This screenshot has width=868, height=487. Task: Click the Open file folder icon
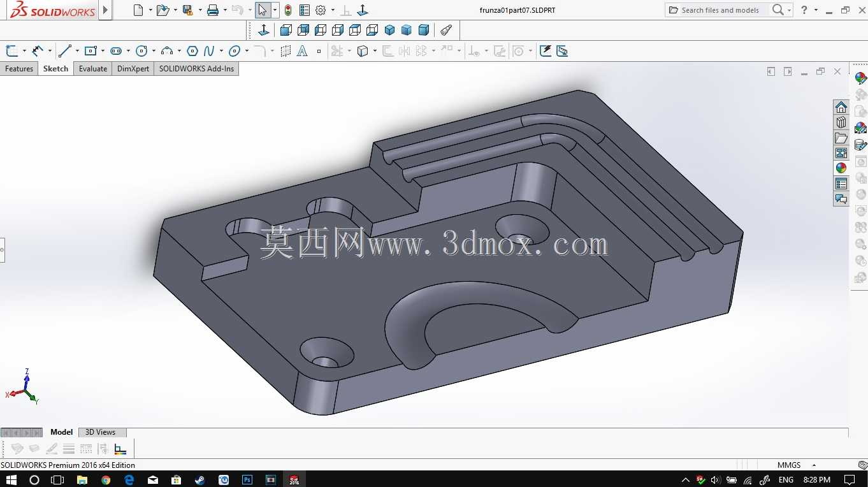(163, 10)
